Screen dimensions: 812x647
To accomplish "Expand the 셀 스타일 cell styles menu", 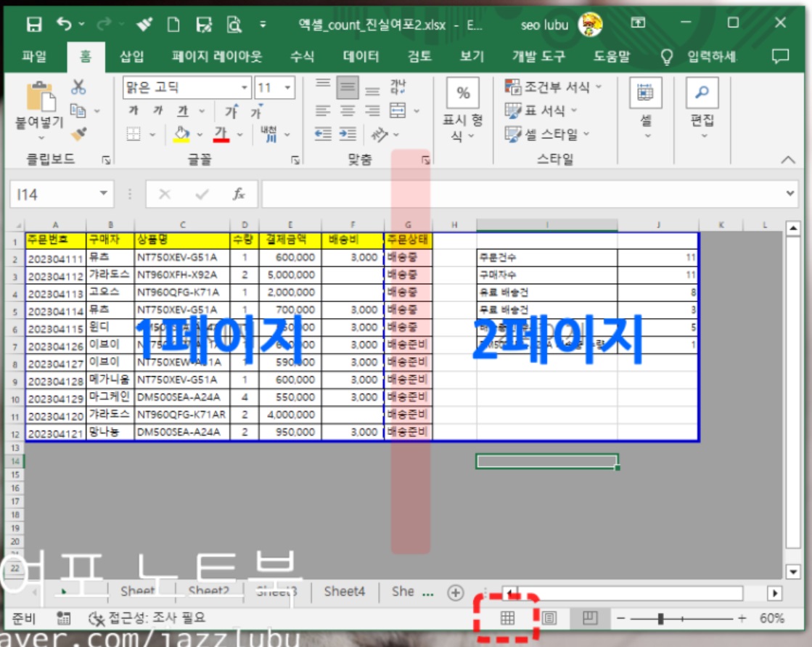I will pos(547,134).
